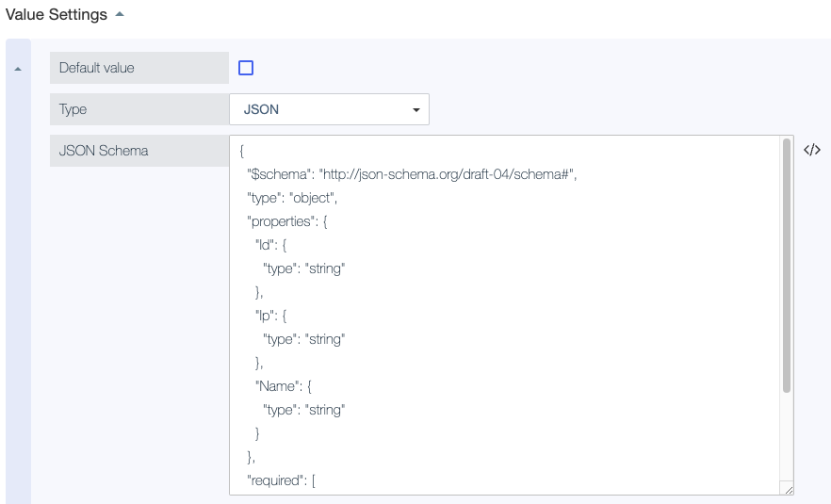This screenshot has height=504, width=831.
Task: Click the "Name": { line
Action: pyautogui.click(x=283, y=386)
